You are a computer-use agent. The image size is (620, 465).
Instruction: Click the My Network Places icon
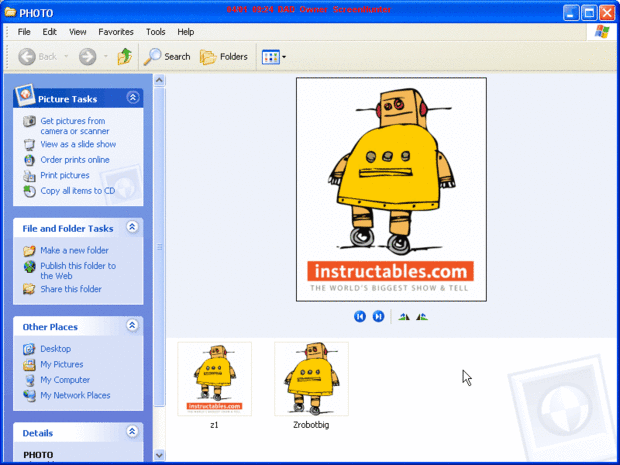[x=29, y=395]
